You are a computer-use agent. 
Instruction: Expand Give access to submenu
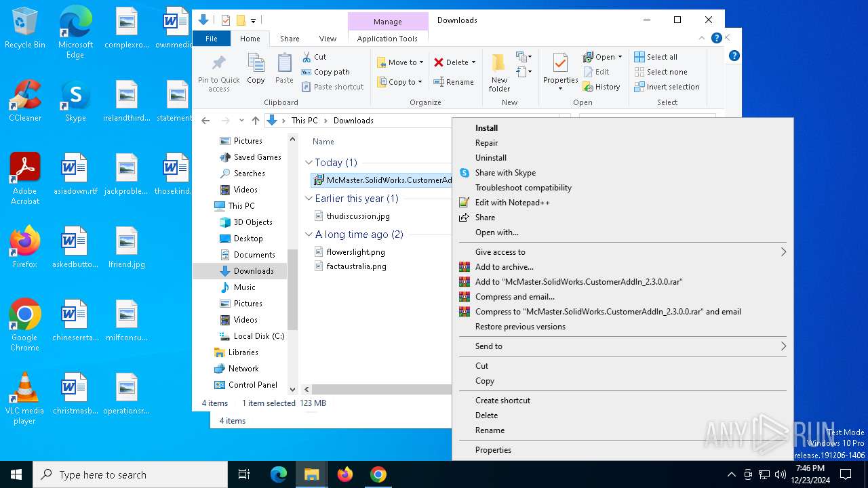pyautogui.click(x=623, y=252)
